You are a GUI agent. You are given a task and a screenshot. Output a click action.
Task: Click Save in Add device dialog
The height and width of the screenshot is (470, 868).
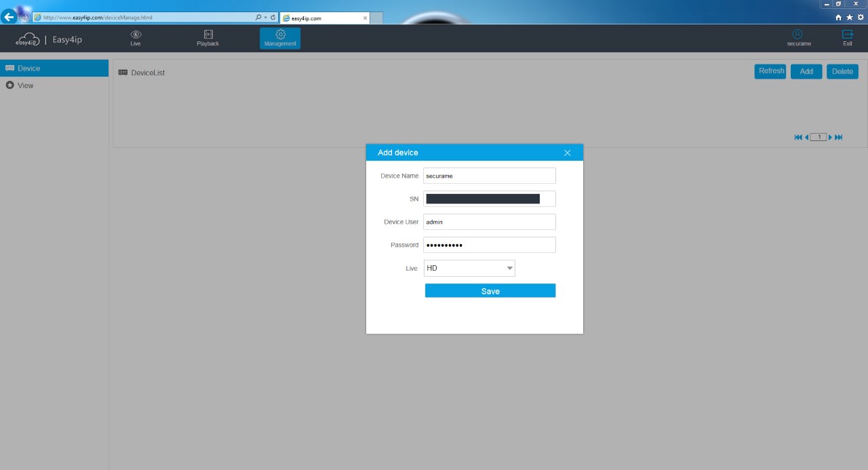(x=490, y=291)
